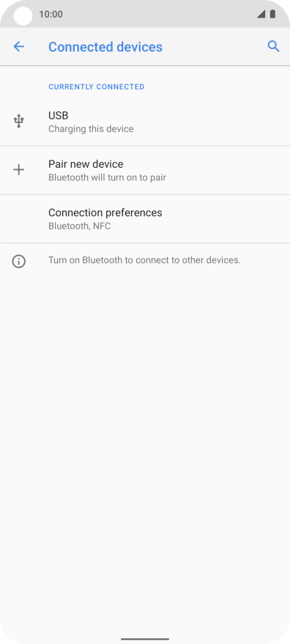Viewport: 290px width, 644px height.
Task: Tap the plus icon for pairing
Action: click(x=18, y=170)
